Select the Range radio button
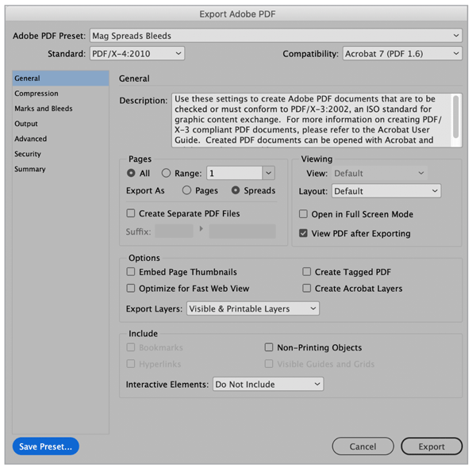Viewport: 476px width, 471px height. [166, 173]
